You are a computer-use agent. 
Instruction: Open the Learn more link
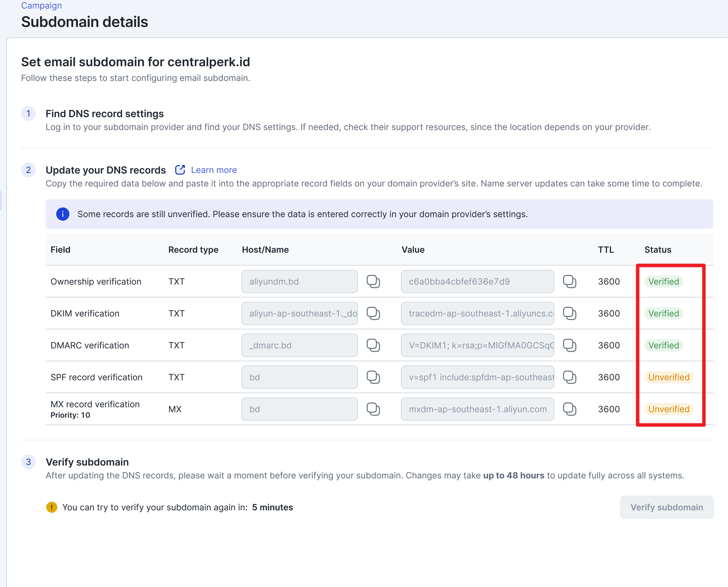pos(213,170)
